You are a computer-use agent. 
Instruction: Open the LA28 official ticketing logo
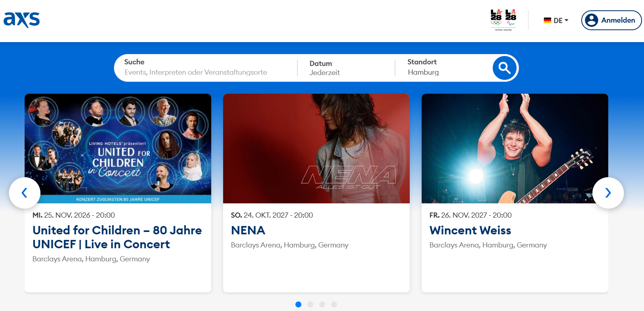(503, 20)
